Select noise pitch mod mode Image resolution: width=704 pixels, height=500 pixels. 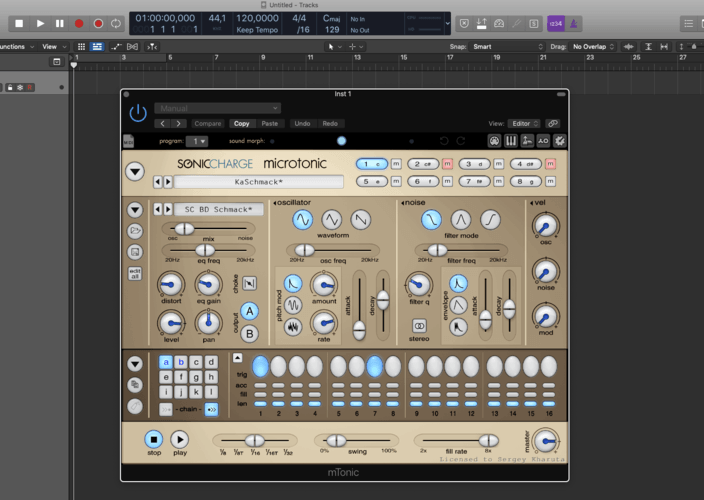293,327
